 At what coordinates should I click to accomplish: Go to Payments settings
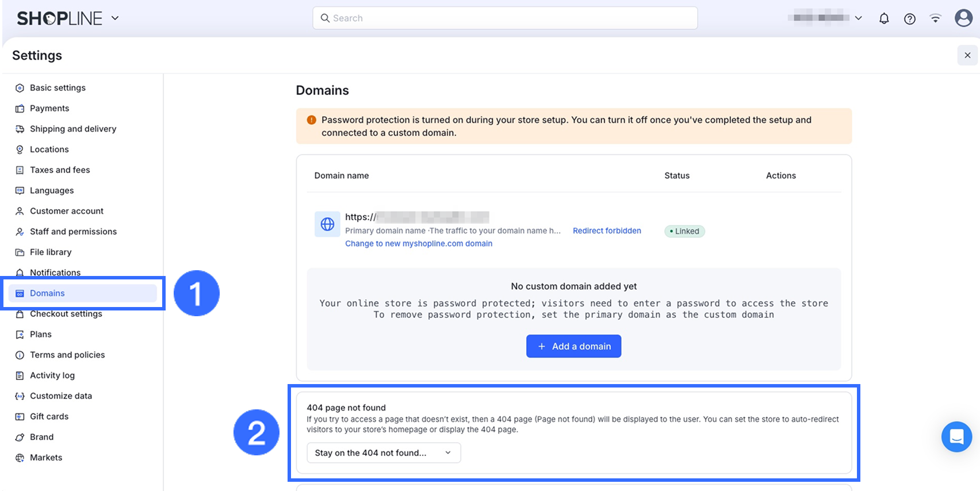(x=49, y=109)
